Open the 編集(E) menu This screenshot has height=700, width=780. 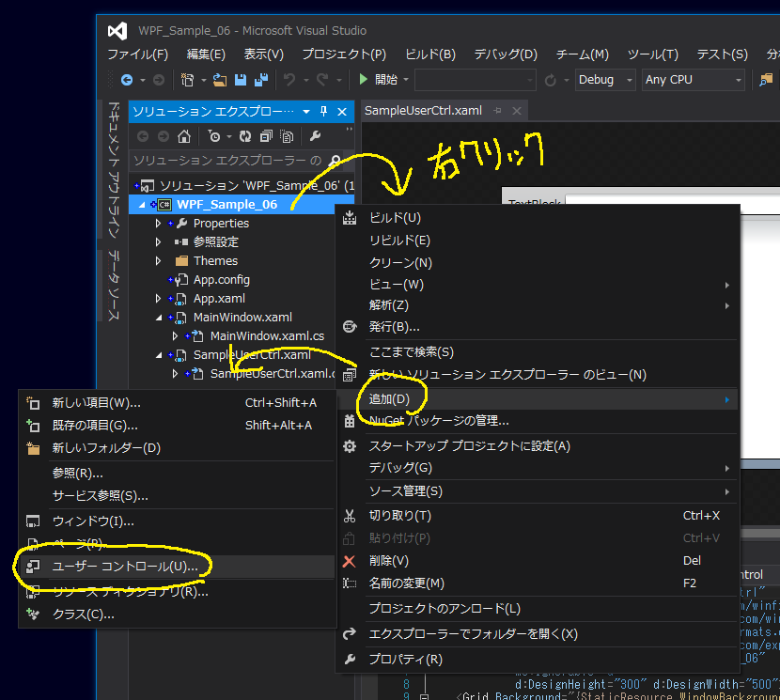point(206,54)
